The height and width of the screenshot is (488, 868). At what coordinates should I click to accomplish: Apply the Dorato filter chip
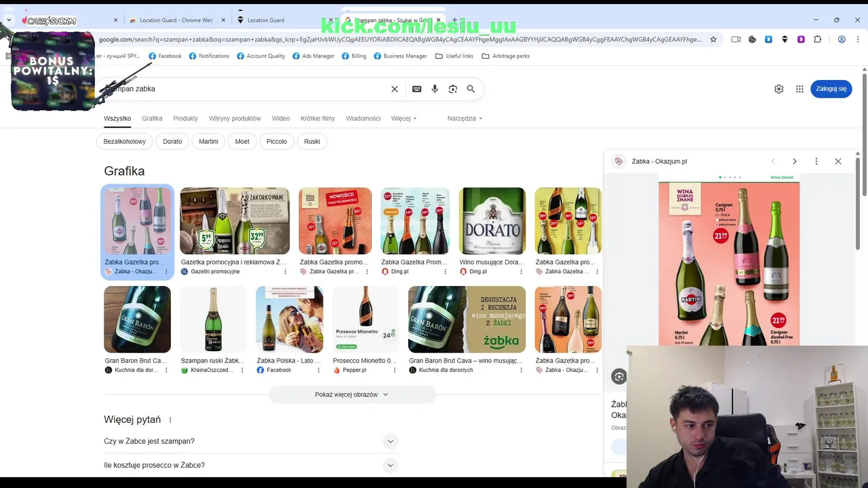[172, 142]
